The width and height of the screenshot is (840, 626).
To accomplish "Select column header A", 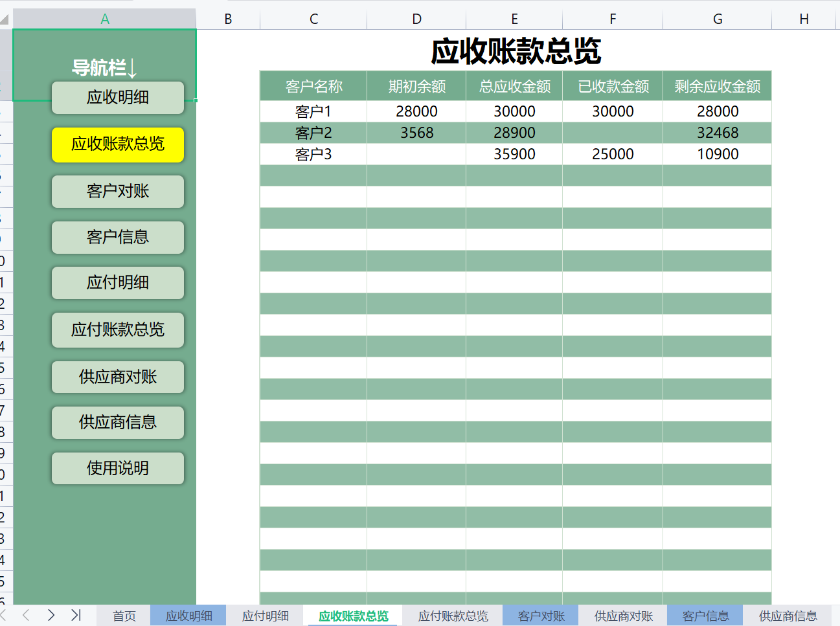I will click(104, 18).
